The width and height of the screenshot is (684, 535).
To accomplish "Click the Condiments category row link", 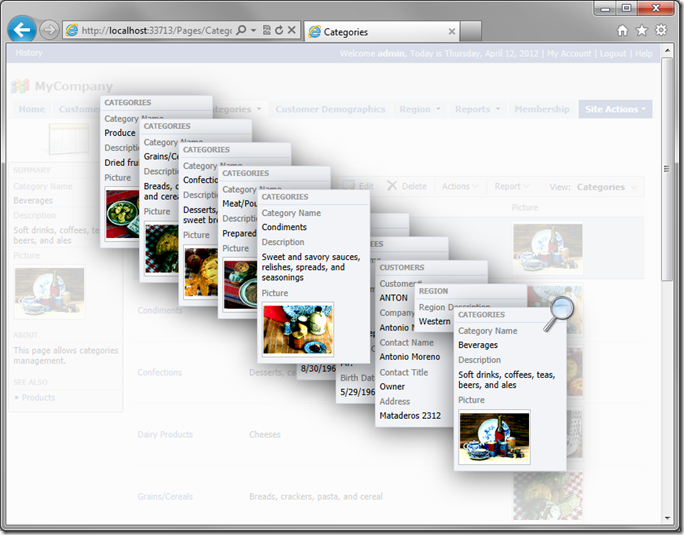I will click(x=160, y=310).
